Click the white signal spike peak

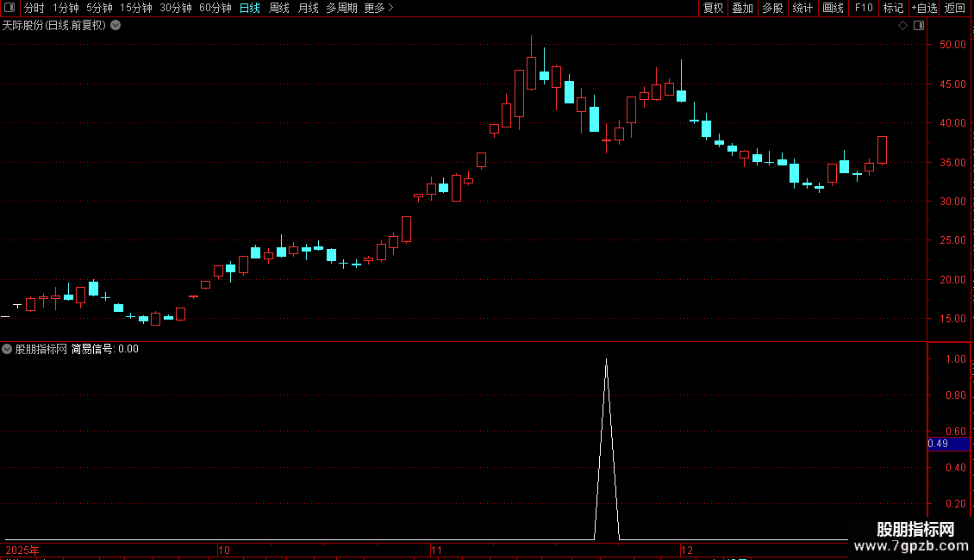(606, 359)
